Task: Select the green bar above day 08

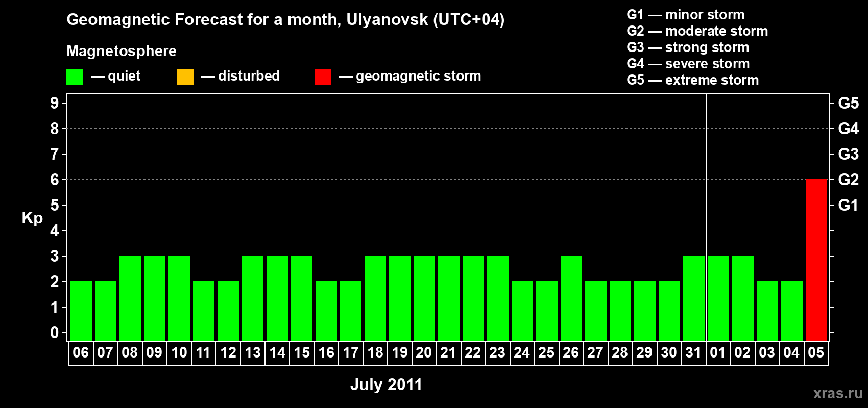Action: pyautogui.click(x=130, y=298)
